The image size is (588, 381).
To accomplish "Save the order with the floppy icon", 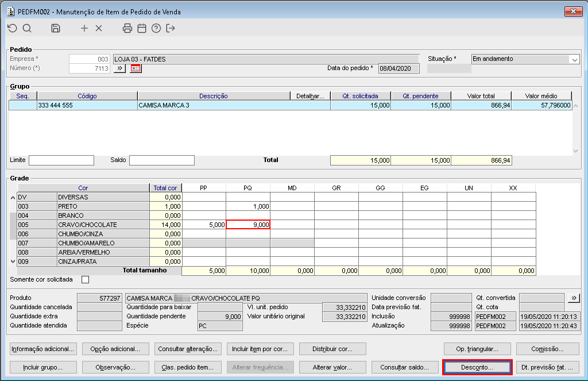I will pos(56,28).
